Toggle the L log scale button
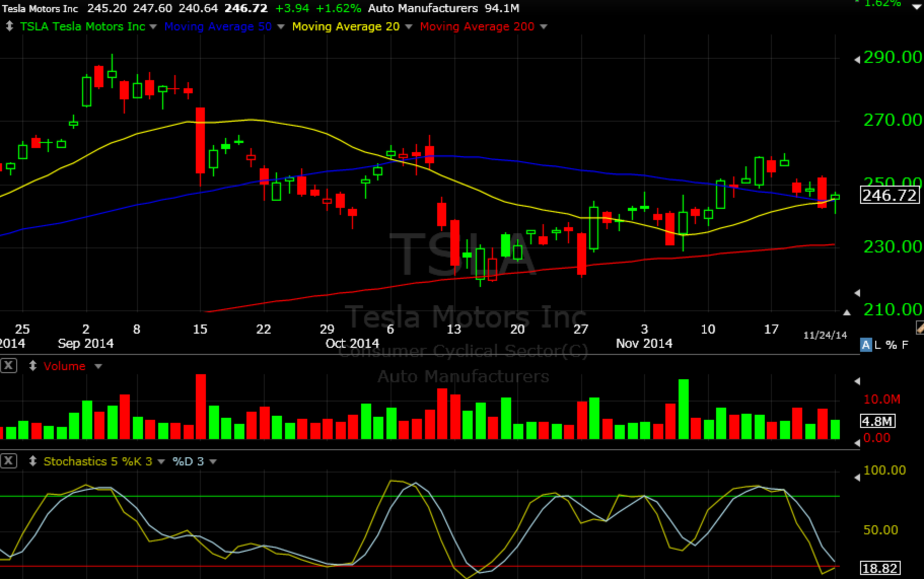Screen dimensions: 924x579 (878, 345)
